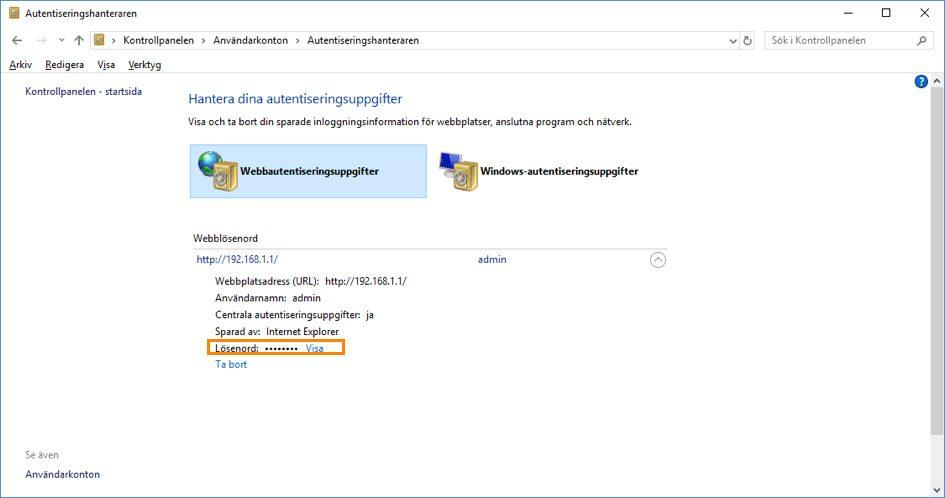This screenshot has height=498, width=945.
Task: Click the Back navigation arrow
Action: click(x=17, y=41)
